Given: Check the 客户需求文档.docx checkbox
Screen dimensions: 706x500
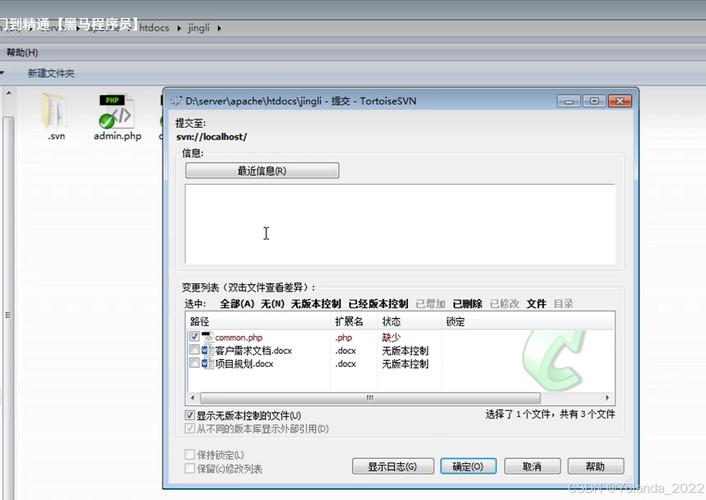Looking at the screenshot, I should (194, 350).
